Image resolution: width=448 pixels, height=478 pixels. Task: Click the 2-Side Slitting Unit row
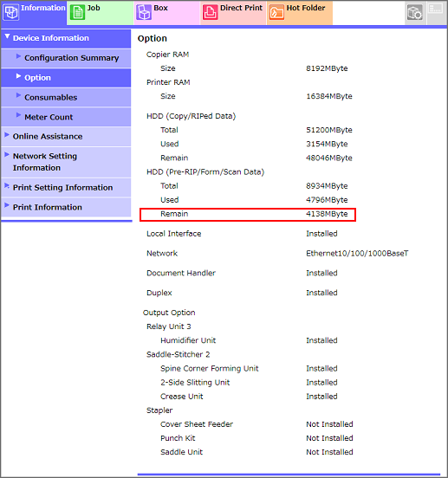[249, 383]
